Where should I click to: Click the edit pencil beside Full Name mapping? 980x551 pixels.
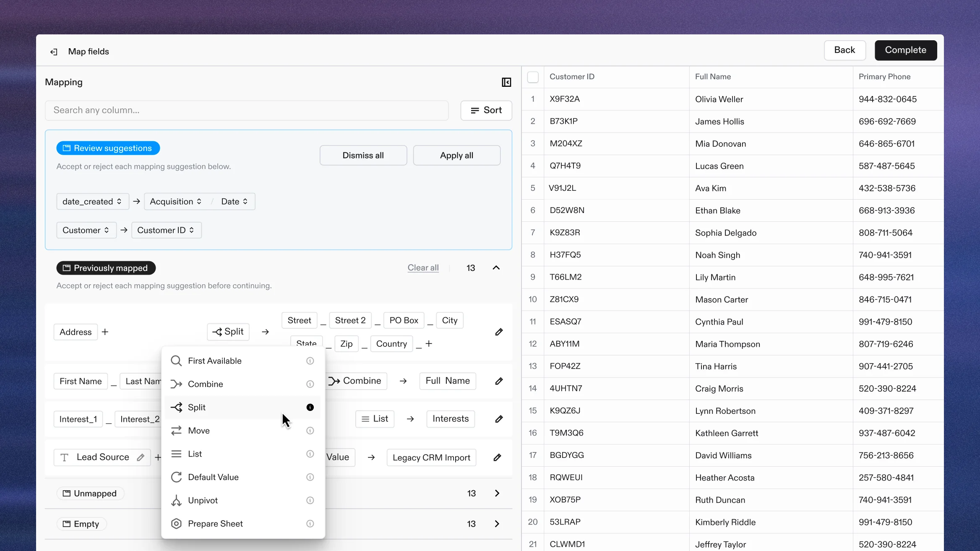[499, 381]
